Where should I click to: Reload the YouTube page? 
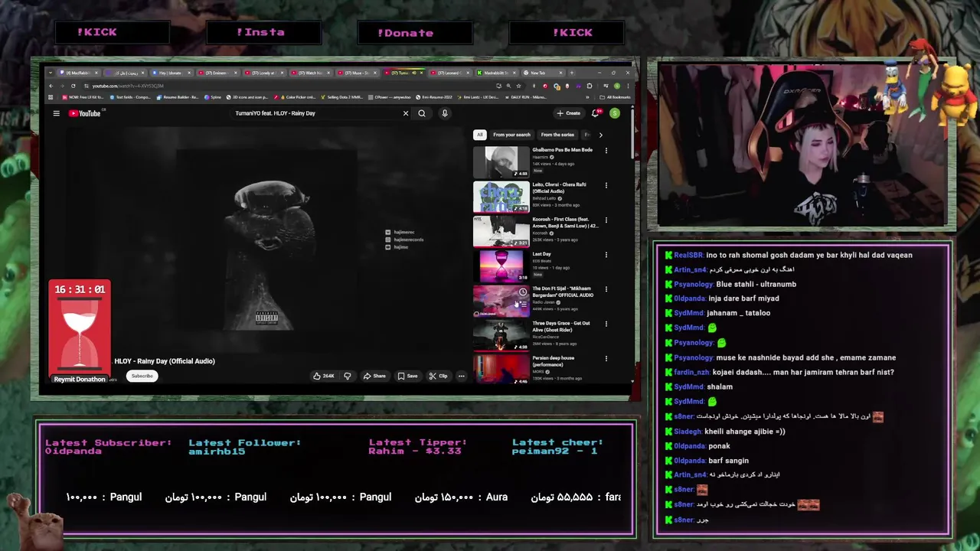click(x=73, y=86)
